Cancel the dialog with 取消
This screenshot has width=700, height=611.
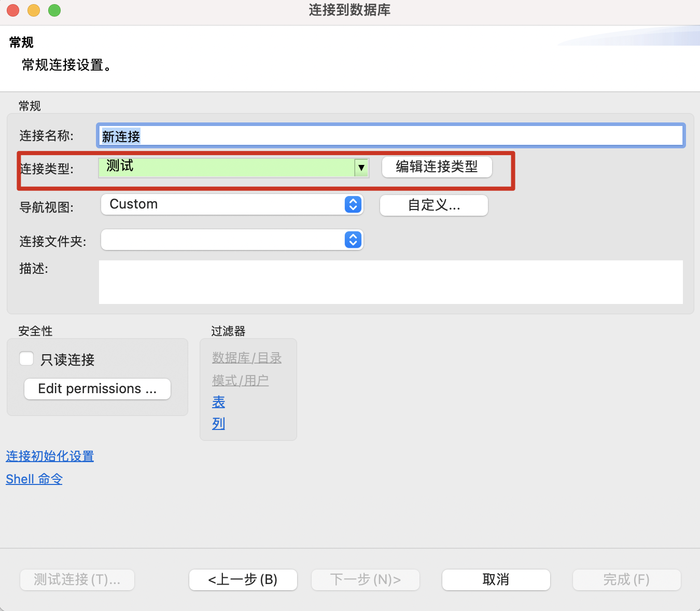point(496,579)
